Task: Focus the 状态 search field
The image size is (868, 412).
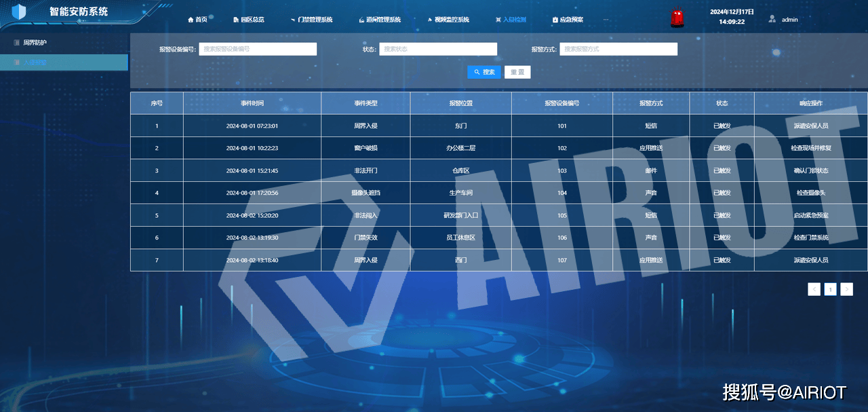Action: tap(438, 49)
